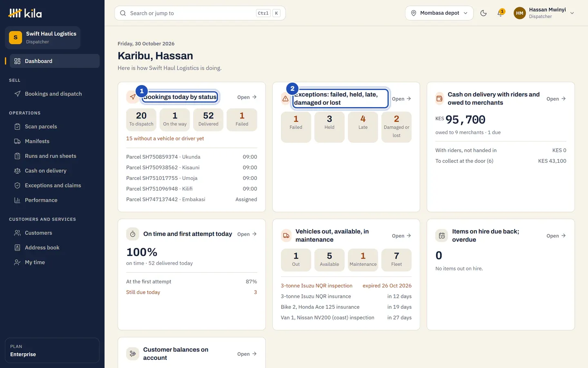
Task: Open Items on hire card
Action: pos(556,236)
